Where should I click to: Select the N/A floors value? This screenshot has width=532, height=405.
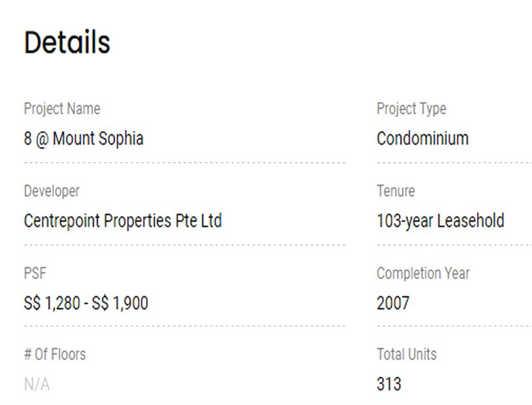point(37,385)
